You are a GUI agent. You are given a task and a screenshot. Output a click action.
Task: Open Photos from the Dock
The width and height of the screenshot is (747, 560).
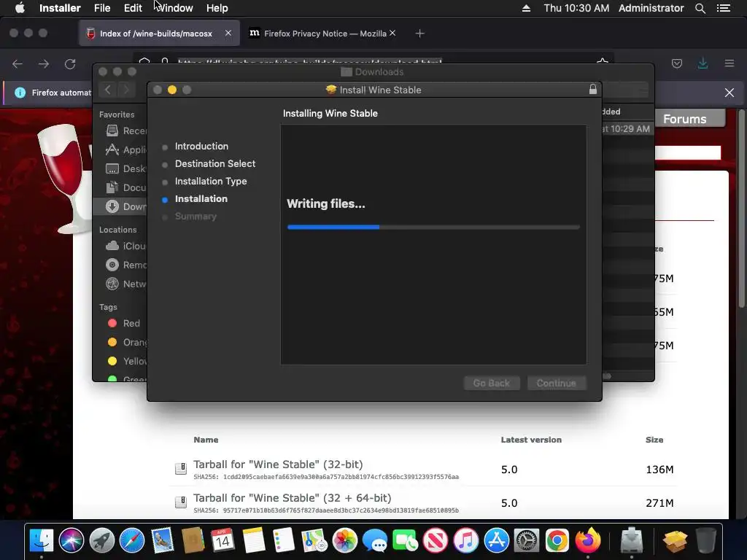[x=344, y=540]
